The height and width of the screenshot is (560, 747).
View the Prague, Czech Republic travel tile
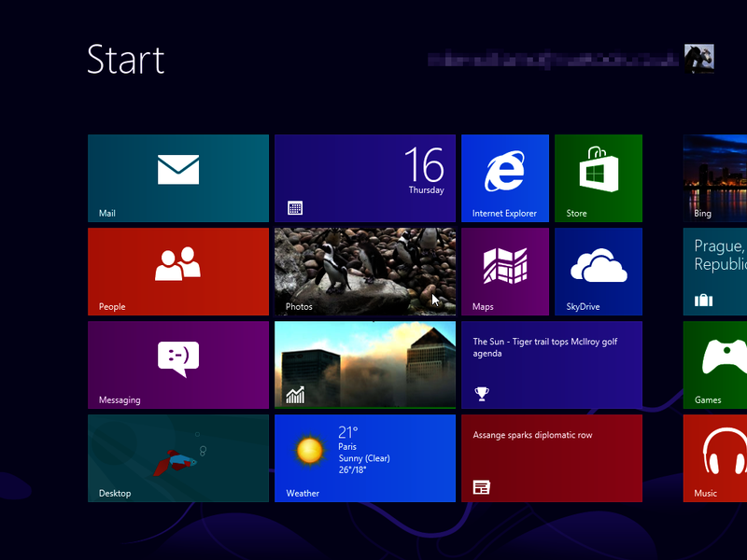[x=714, y=271]
